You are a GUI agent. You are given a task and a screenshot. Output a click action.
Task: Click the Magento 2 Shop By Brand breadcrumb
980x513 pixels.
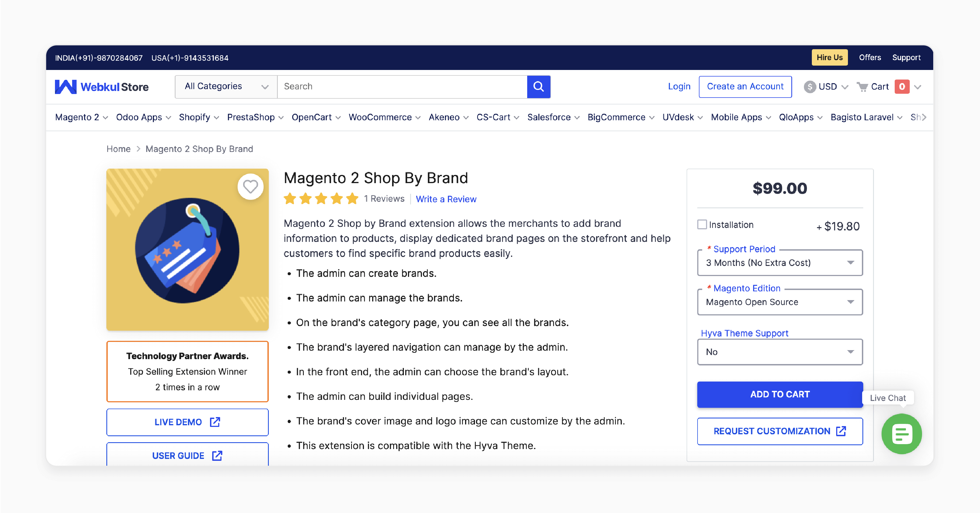click(199, 149)
